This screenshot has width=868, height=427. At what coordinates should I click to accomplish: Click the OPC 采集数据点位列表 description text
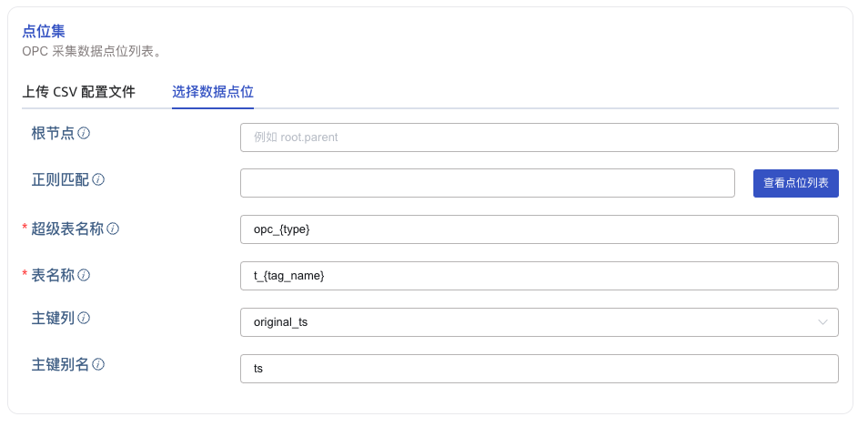point(92,51)
